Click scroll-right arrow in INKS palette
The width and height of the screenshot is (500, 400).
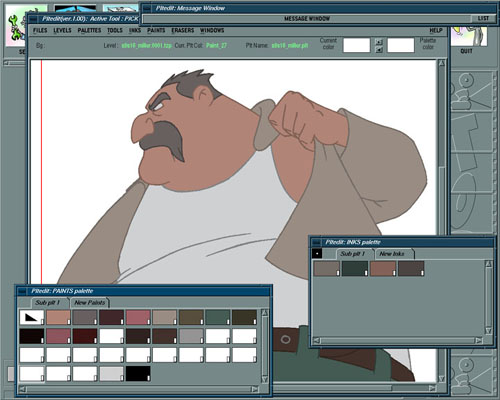pyautogui.click(x=479, y=340)
